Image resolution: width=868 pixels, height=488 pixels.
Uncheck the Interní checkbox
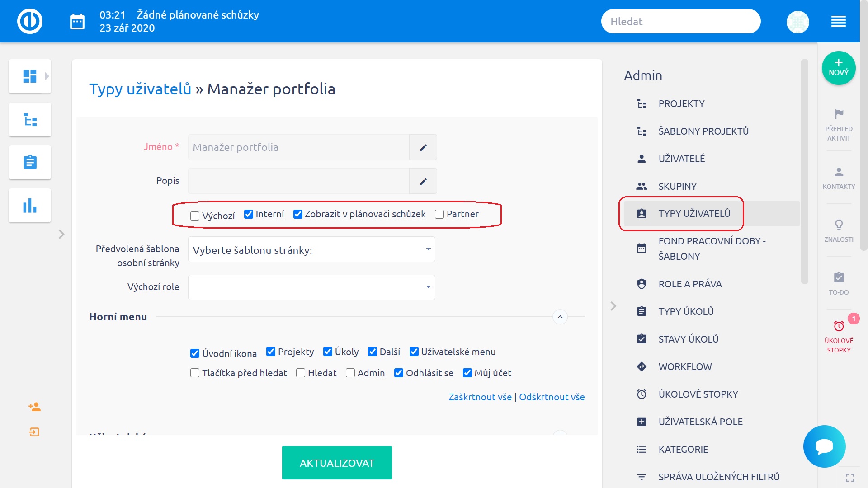click(x=249, y=214)
